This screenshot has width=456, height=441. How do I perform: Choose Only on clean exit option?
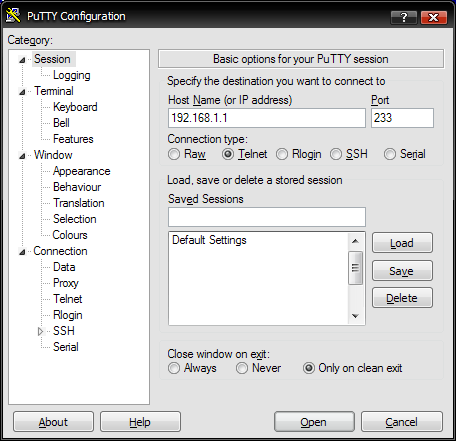[309, 368]
